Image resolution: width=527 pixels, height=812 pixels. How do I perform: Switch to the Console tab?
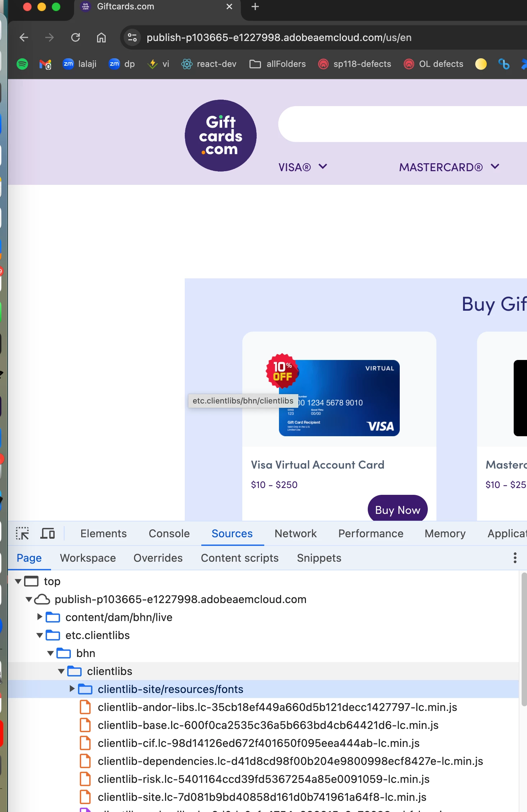click(x=169, y=533)
